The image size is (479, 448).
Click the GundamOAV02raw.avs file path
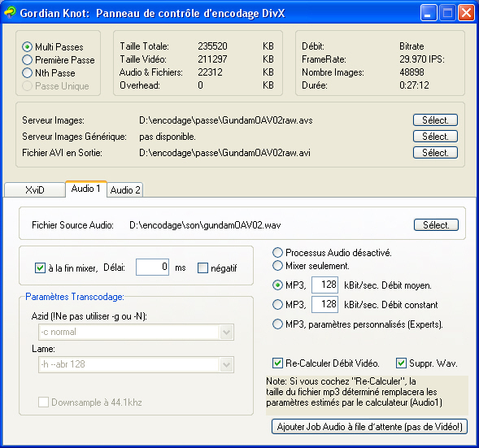click(x=226, y=120)
